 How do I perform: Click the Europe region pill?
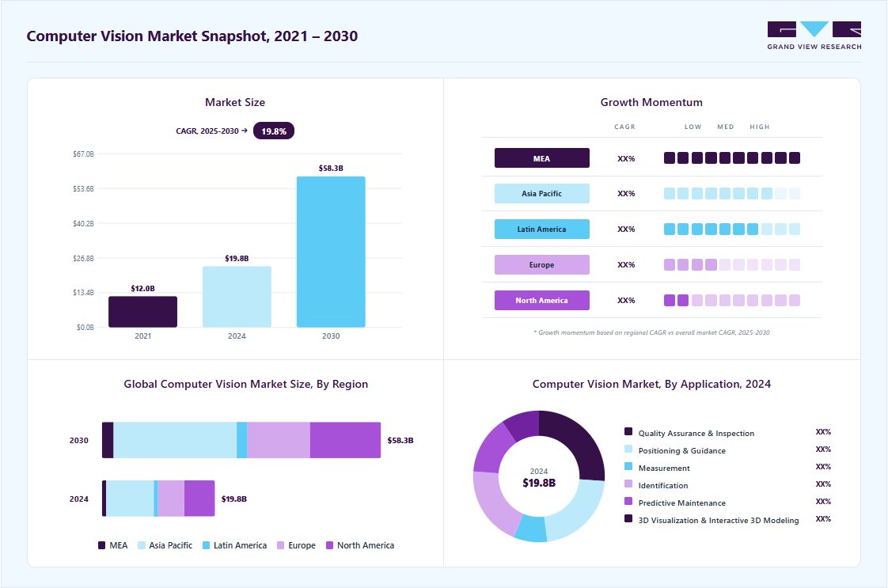pyautogui.click(x=542, y=264)
